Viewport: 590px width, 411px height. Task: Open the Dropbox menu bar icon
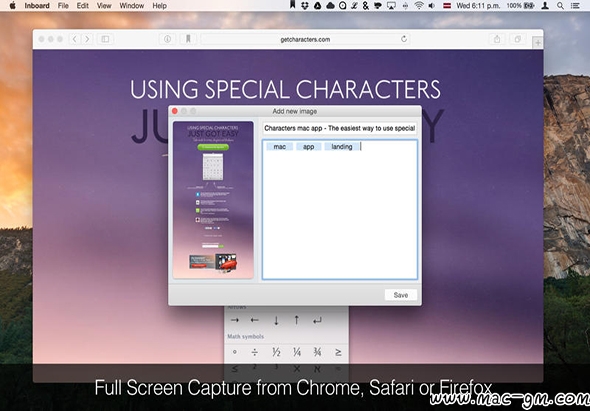(x=305, y=6)
